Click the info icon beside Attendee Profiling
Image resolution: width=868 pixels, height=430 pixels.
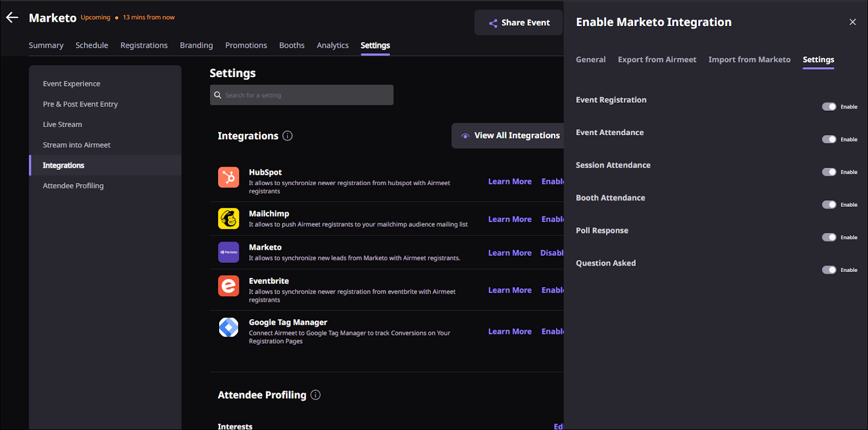pyautogui.click(x=315, y=395)
